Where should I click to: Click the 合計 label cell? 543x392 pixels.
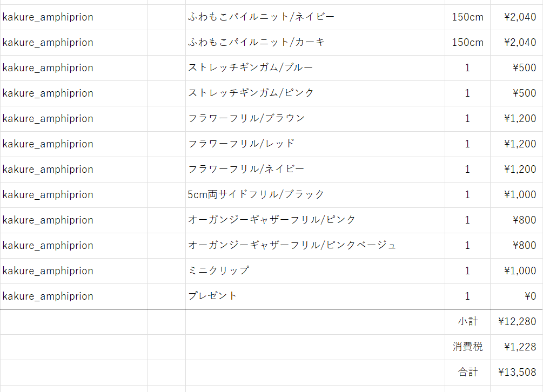467,373
